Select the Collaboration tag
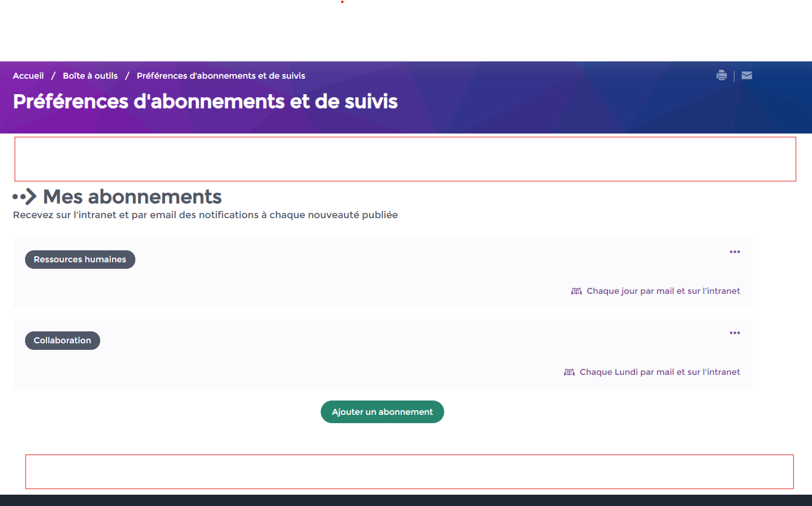The height and width of the screenshot is (506, 812). (x=62, y=341)
